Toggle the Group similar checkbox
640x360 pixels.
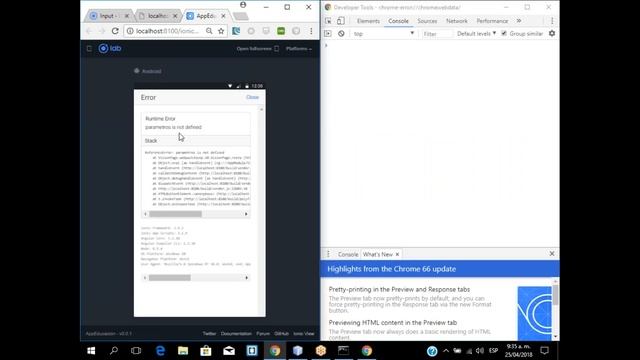504,33
